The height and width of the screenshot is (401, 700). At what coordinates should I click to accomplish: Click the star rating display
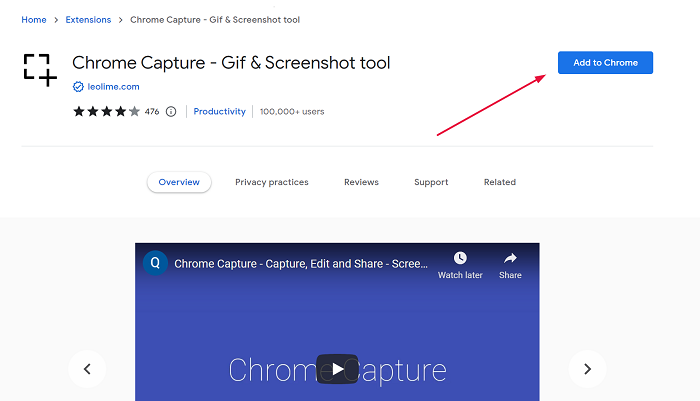[x=106, y=111]
